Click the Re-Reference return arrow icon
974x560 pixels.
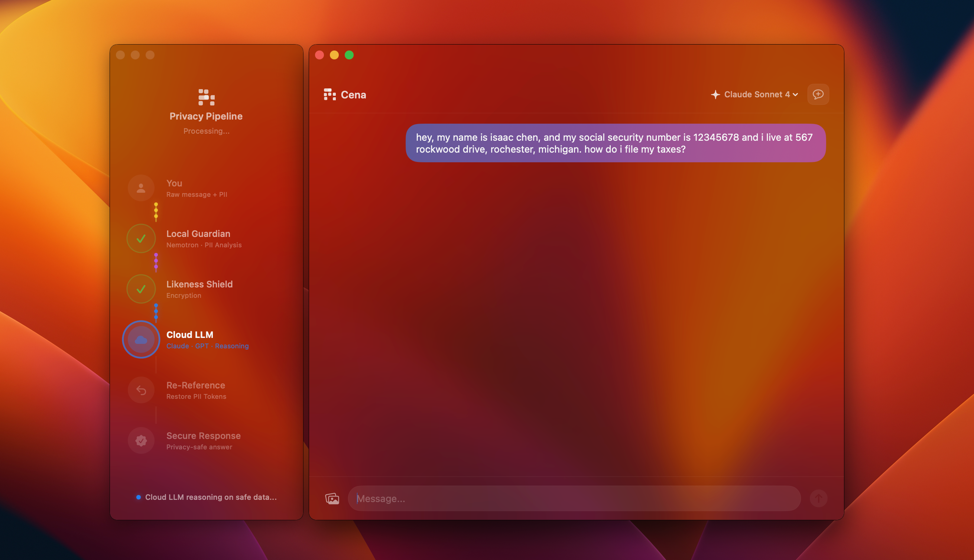pyautogui.click(x=141, y=390)
